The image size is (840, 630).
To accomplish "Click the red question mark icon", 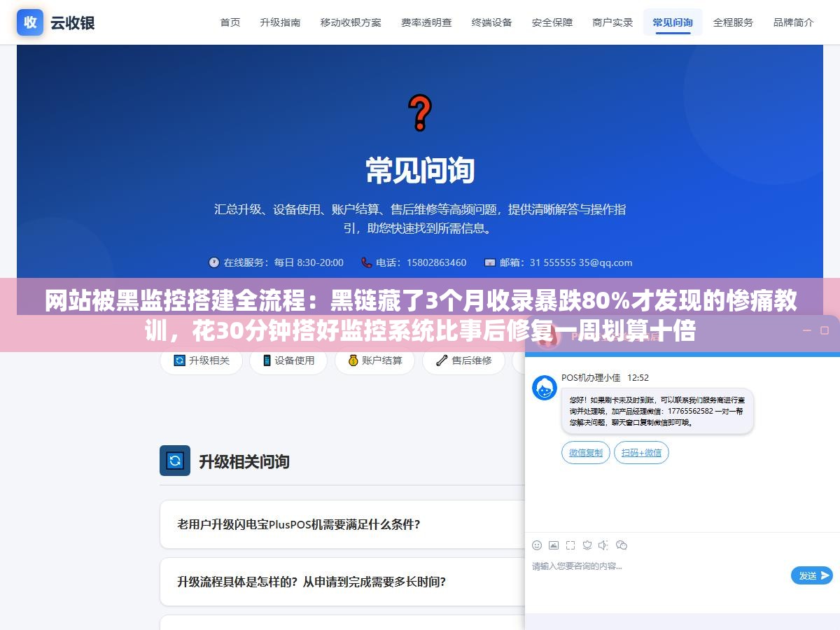I will (420, 113).
